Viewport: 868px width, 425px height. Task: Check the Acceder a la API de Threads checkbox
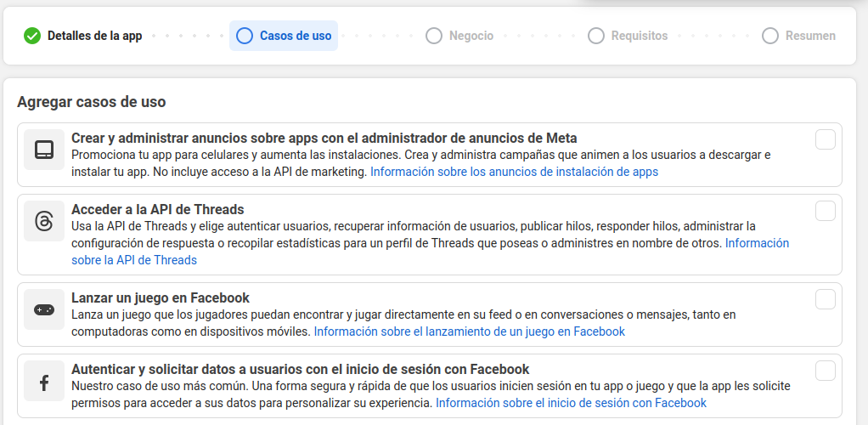click(x=826, y=211)
